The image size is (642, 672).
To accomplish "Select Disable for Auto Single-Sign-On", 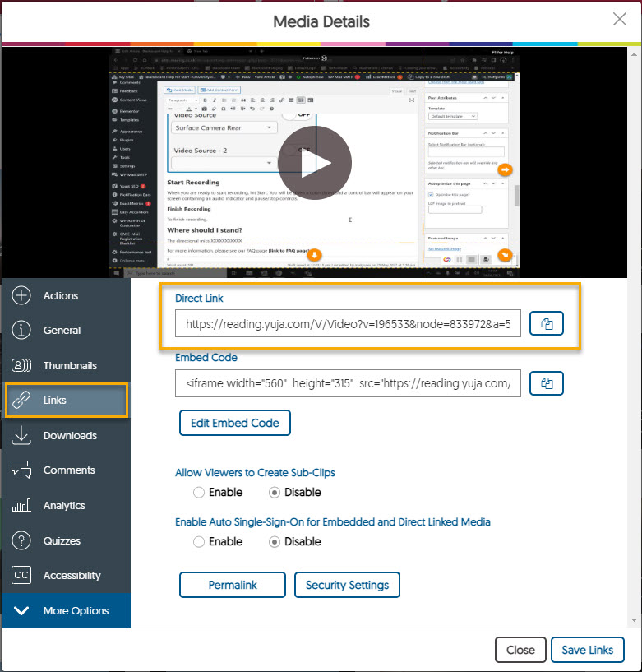I will (x=275, y=542).
